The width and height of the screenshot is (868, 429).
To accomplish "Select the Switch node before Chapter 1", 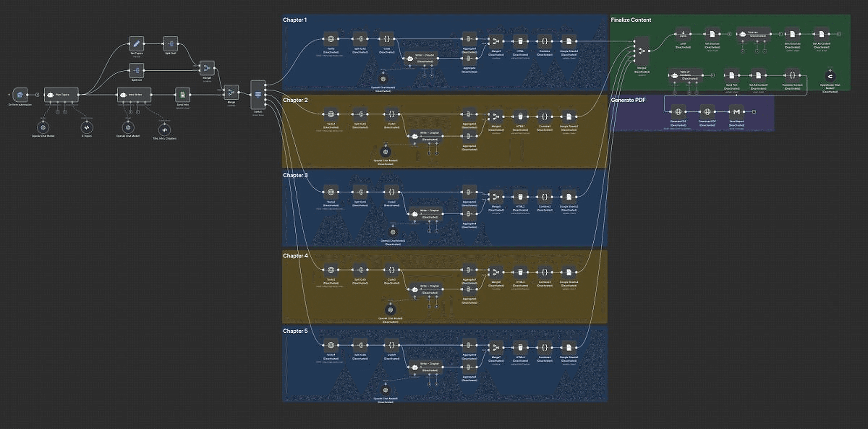I will tap(258, 95).
